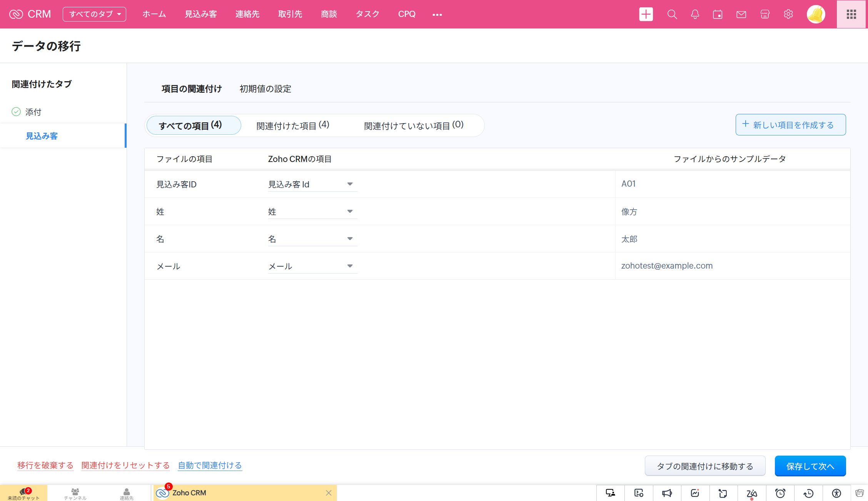The image size is (868, 501).
Task: Open the reminders alarm clock icon
Action: click(x=780, y=493)
